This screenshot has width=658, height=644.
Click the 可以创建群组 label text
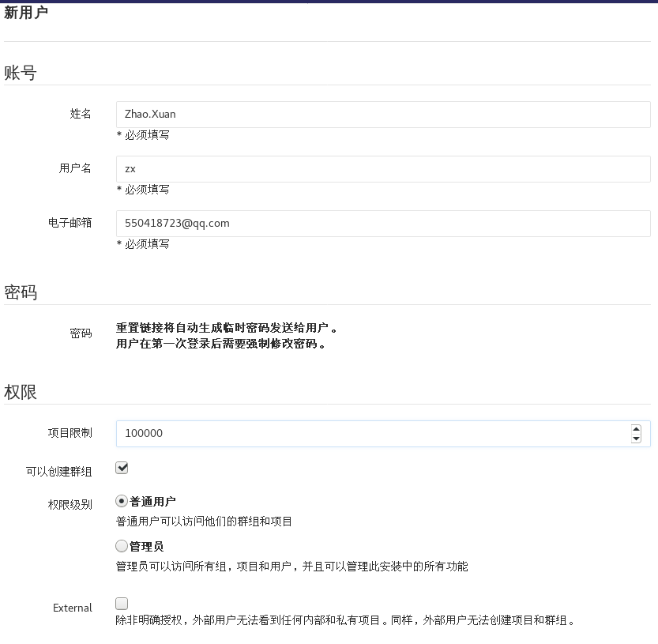click(x=58, y=472)
